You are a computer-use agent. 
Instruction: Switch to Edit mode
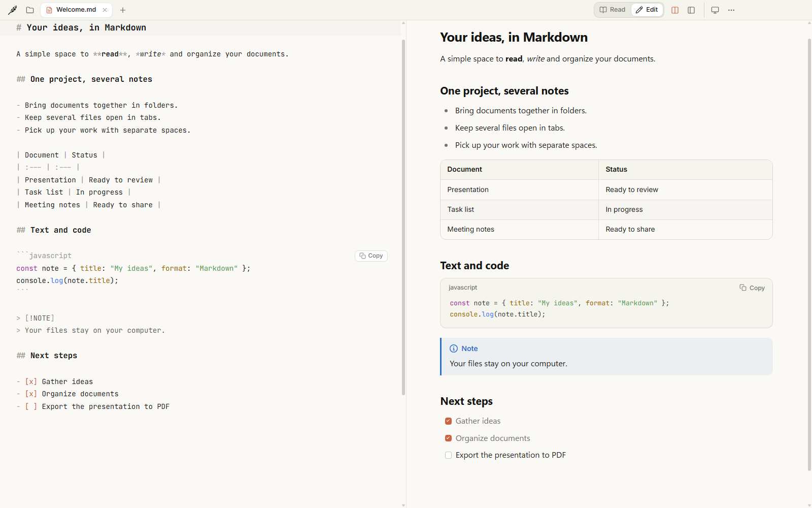point(647,10)
